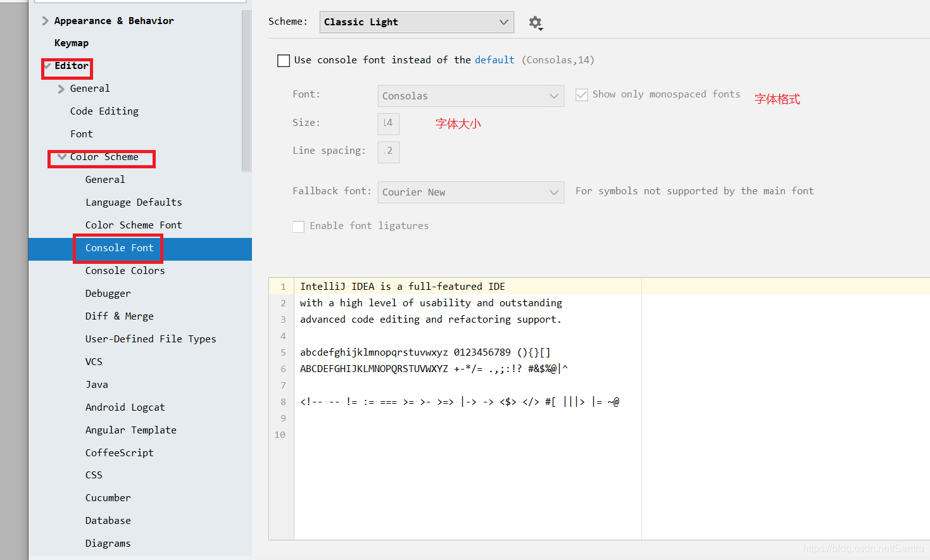
Task: Open Console Colors settings
Action: tap(125, 271)
